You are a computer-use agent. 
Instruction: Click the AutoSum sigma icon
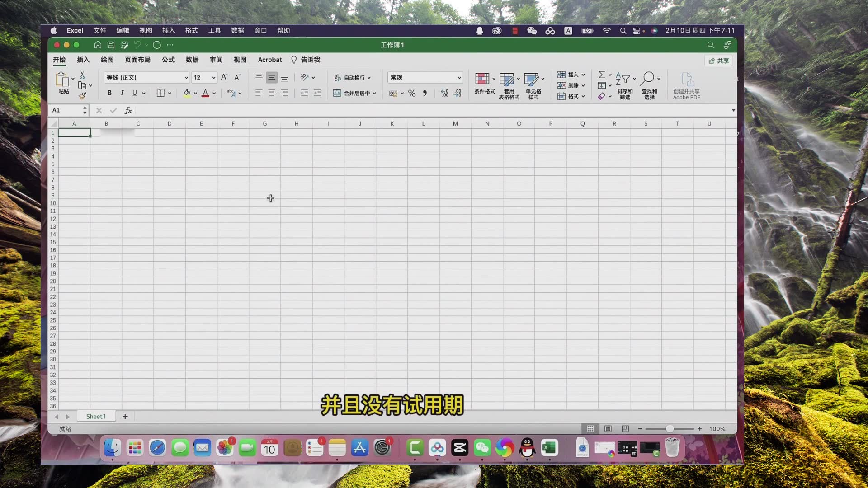click(602, 75)
